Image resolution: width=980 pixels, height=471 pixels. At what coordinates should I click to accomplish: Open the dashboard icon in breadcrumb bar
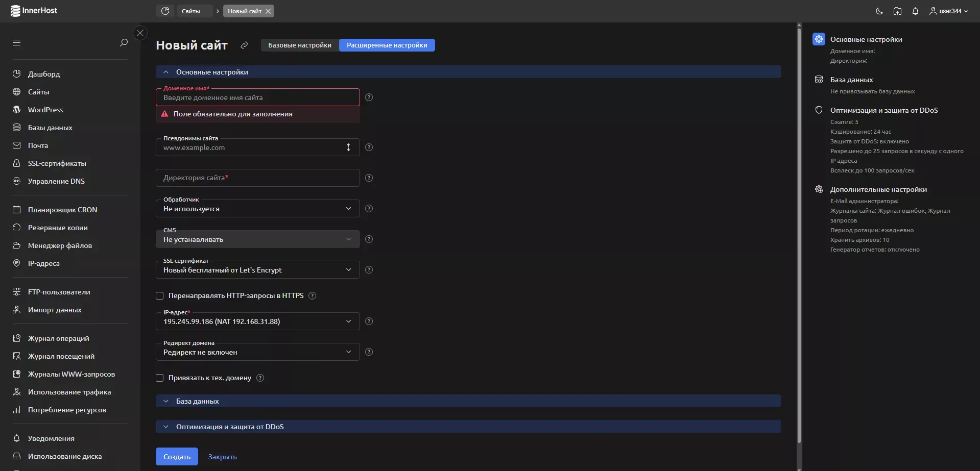point(165,11)
